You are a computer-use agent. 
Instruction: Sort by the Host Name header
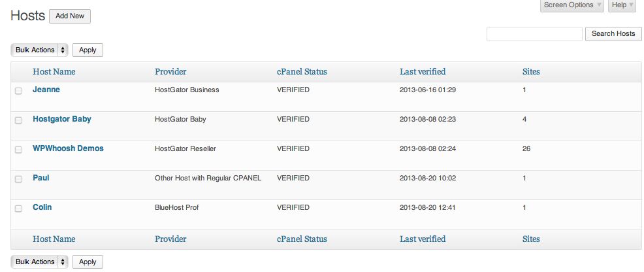[x=54, y=71]
